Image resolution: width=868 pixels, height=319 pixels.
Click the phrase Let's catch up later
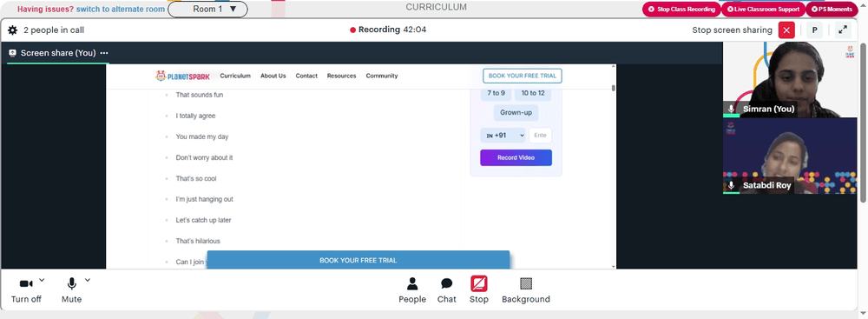pyautogui.click(x=203, y=220)
